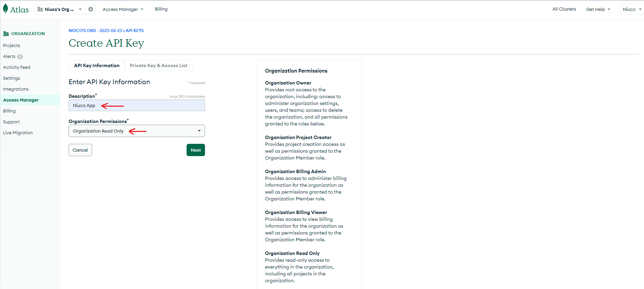The width and height of the screenshot is (644, 289).
Task: Expand the Get Help dropdown
Action: coord(598,9)
